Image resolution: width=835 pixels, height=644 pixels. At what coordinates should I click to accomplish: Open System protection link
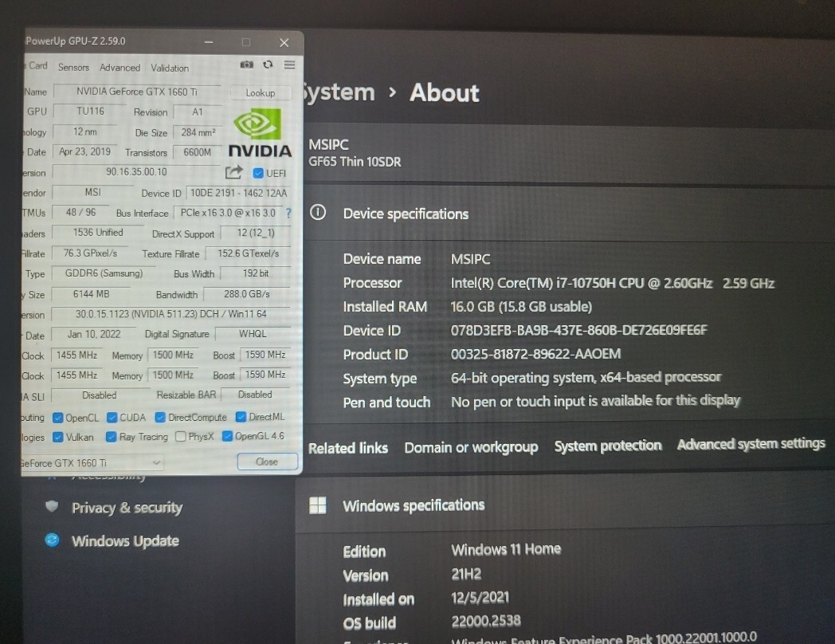pos(608,446)
